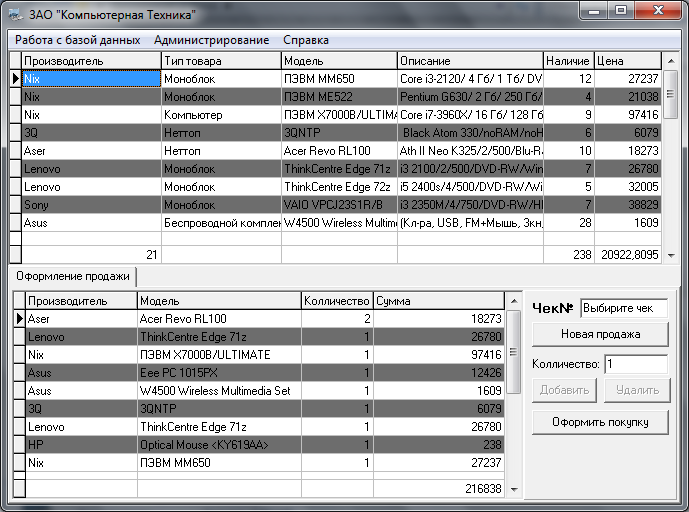689x512 pixels.
Task: Maximize the Компьютерная Техника window
Action: (620, 11)
